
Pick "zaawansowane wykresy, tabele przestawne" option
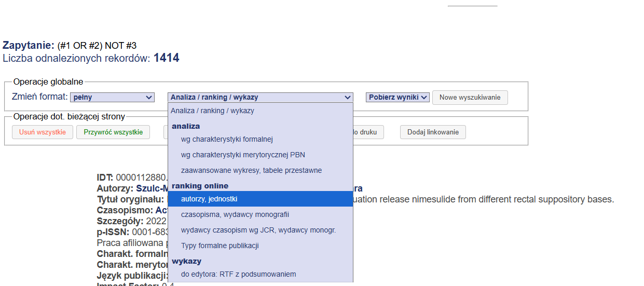(x=251, y=170)
